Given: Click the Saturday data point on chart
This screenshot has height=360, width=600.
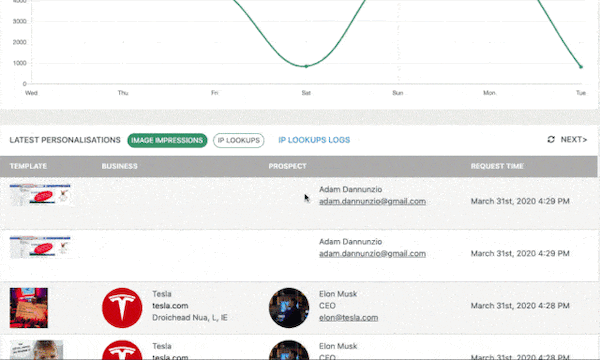Looking at the screenshot, I should click(x=306, y=67).
